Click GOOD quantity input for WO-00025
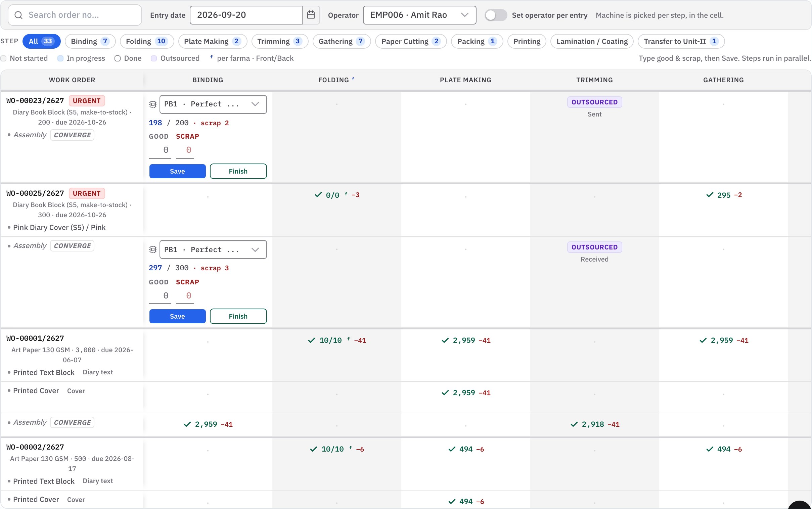 160,296
